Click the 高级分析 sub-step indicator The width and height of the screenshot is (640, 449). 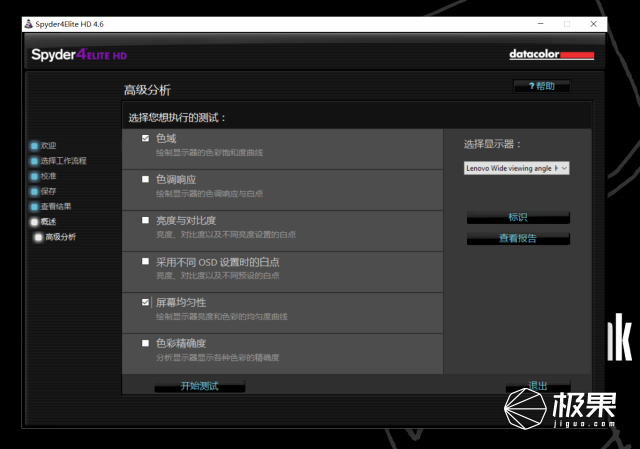pyautogui.click(x=38, y=237)
